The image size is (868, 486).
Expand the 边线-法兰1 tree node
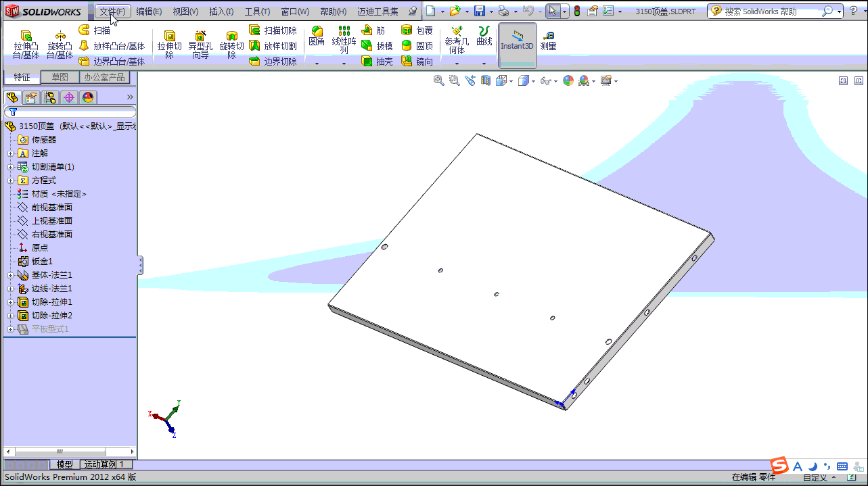click(x=11, y=289)
